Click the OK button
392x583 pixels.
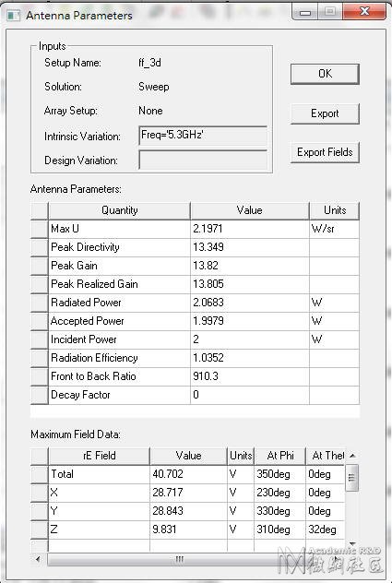[x=325, y=74]
